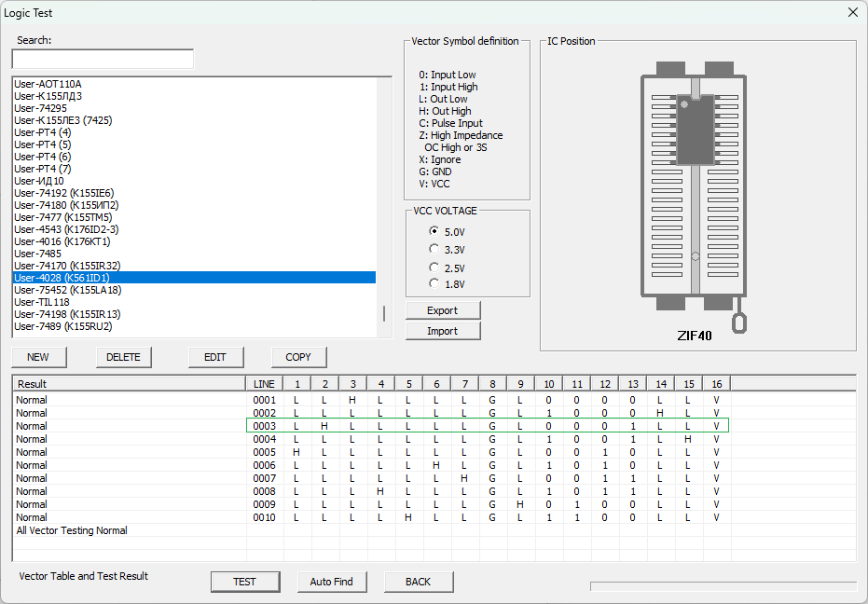Select User-TIL118 list entry

[42, 302]
